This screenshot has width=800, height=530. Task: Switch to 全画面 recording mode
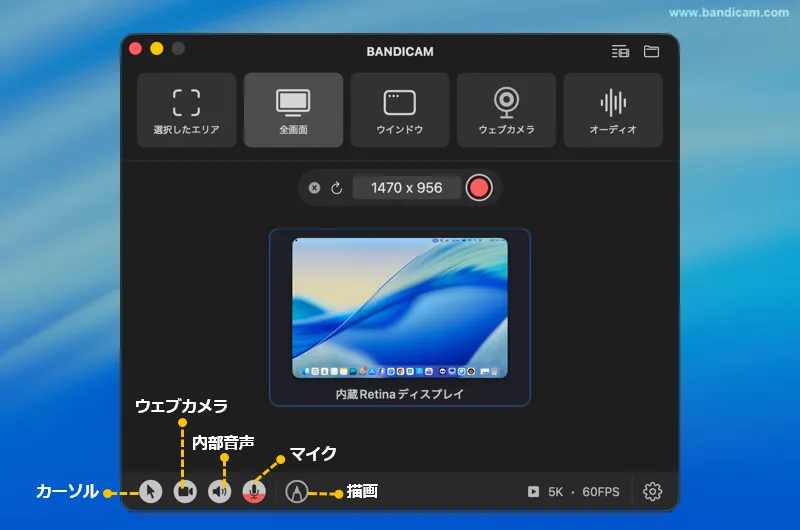(x=293, y=110)
